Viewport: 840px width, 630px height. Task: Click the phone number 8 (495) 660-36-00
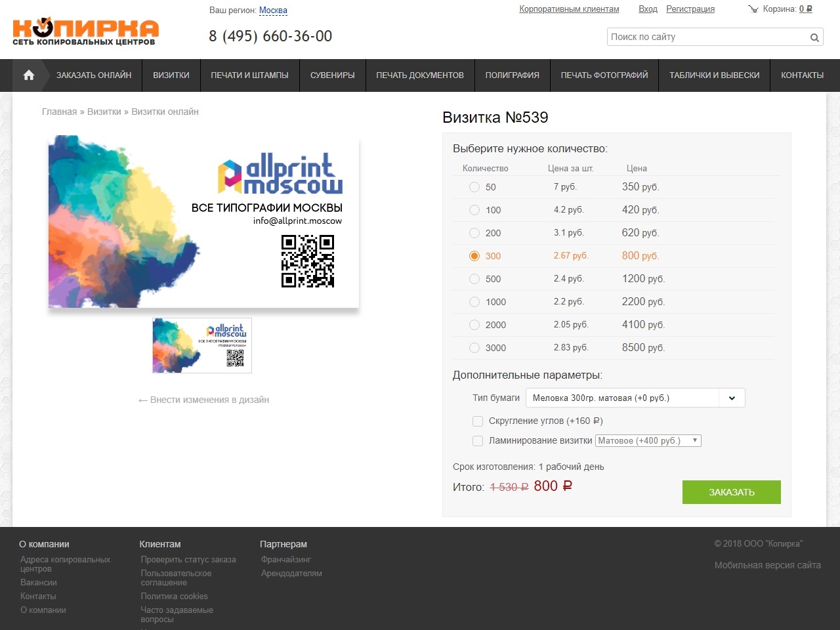[x=270, y=37]
